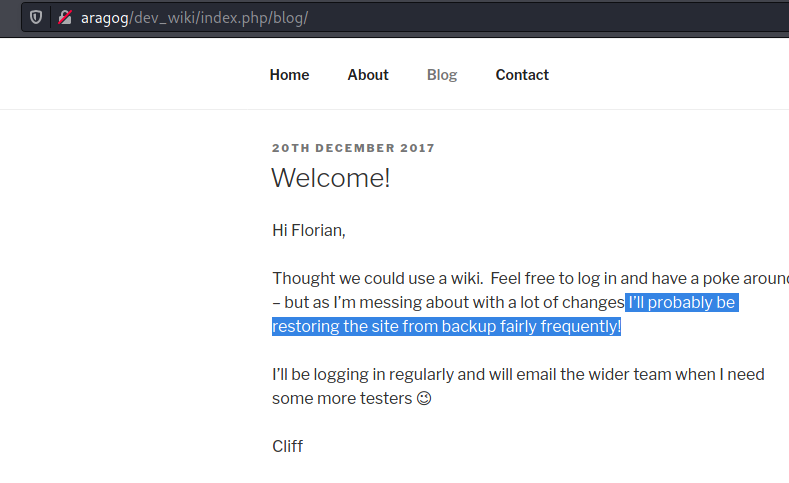This screenshot has height=483, width=789.
Task: Open the About menu item
Action: click(x=368, y=75)
